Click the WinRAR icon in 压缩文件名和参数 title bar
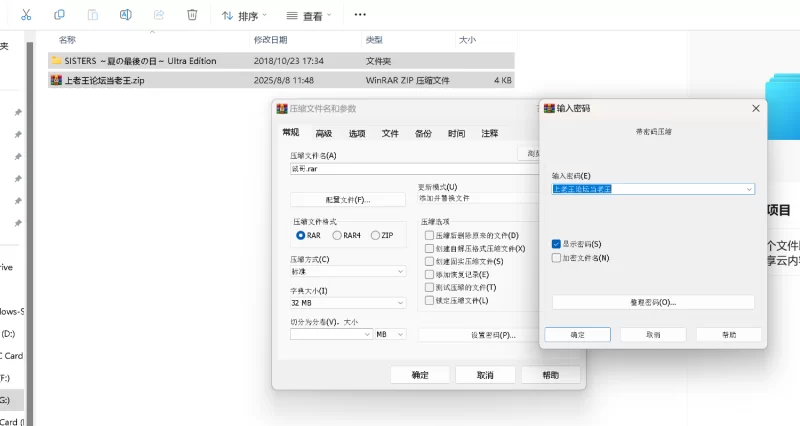Viewport: 800px width, 426px height. coord(282,109)
